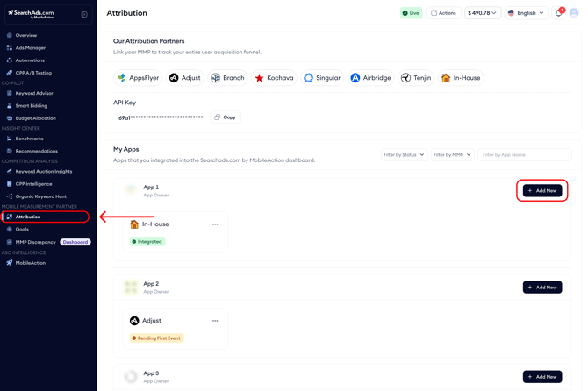Open the Ads Manager menu item
Viewport: 588px width, 391px height.
pos(31,48)
